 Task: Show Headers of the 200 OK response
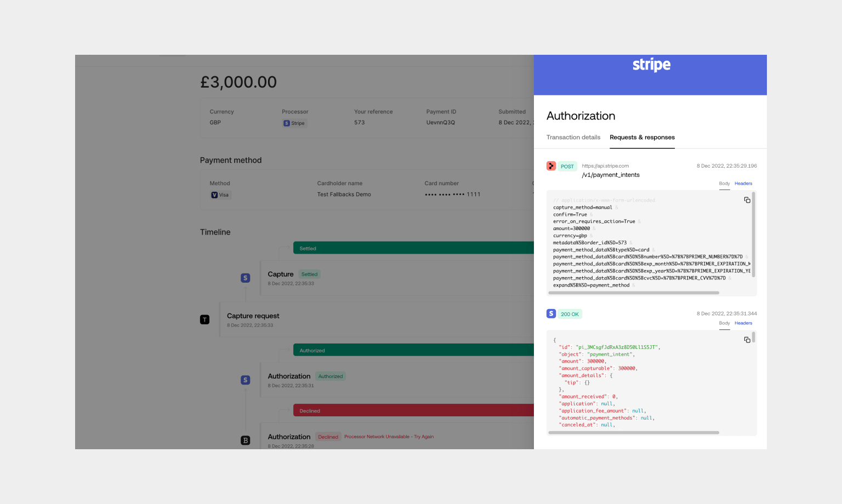pos(743,323)
